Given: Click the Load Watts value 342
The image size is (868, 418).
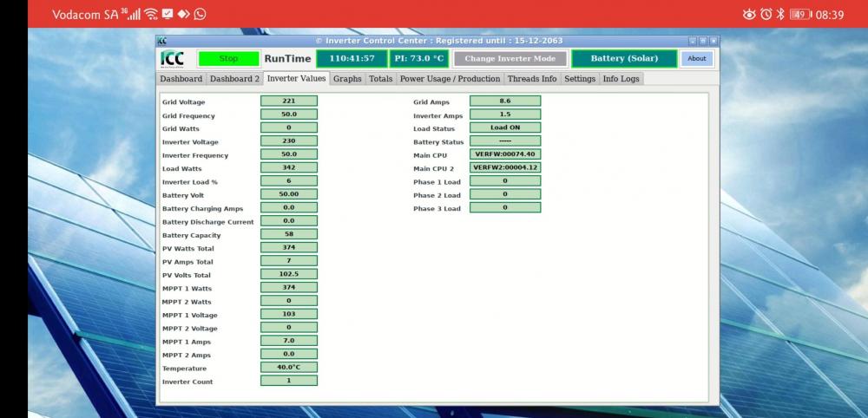Looking at the screenshot, I should click(289, 167).
